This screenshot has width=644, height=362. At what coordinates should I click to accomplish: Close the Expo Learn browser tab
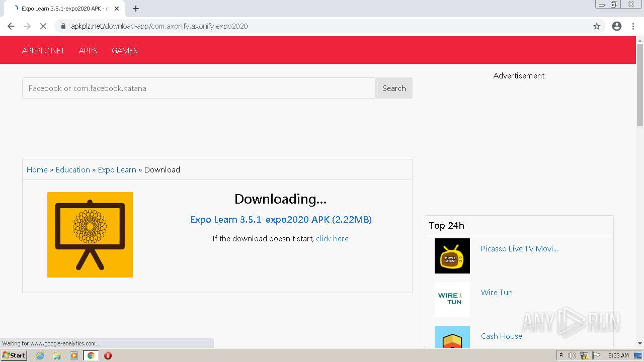117,9
